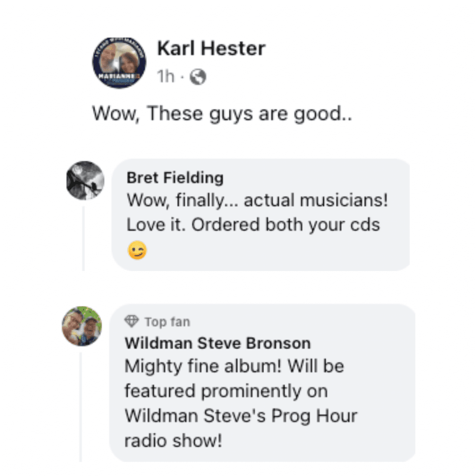Open Wildman Steve Bronson's avatar photo
The width and height of the screenshot is (476, 476).
click(82, 326)
